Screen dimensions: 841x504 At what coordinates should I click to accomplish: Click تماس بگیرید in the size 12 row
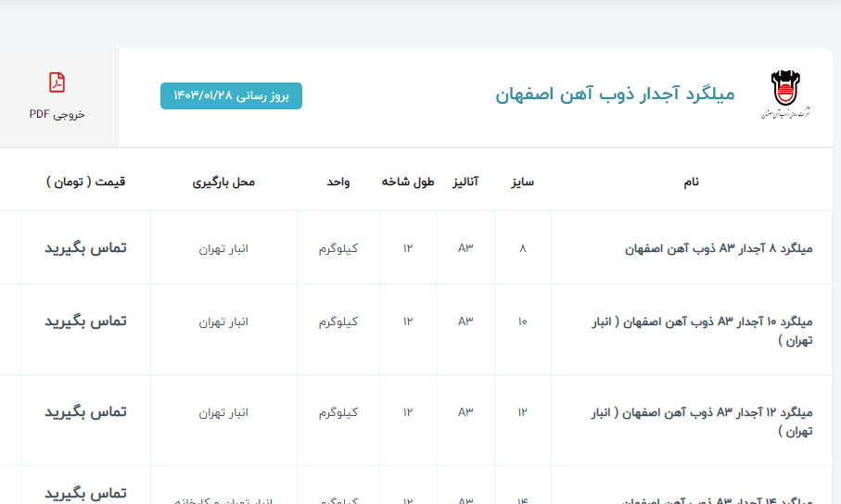85,411
